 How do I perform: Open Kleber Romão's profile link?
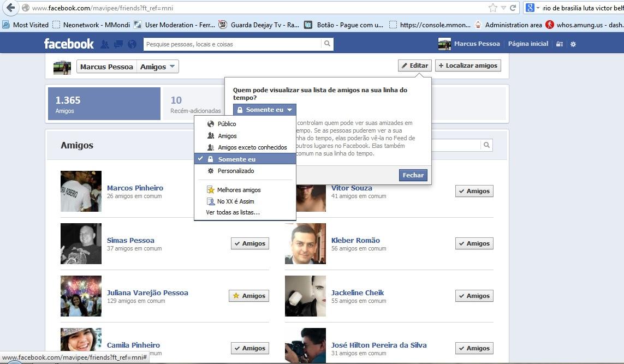(x=355, y=240)
